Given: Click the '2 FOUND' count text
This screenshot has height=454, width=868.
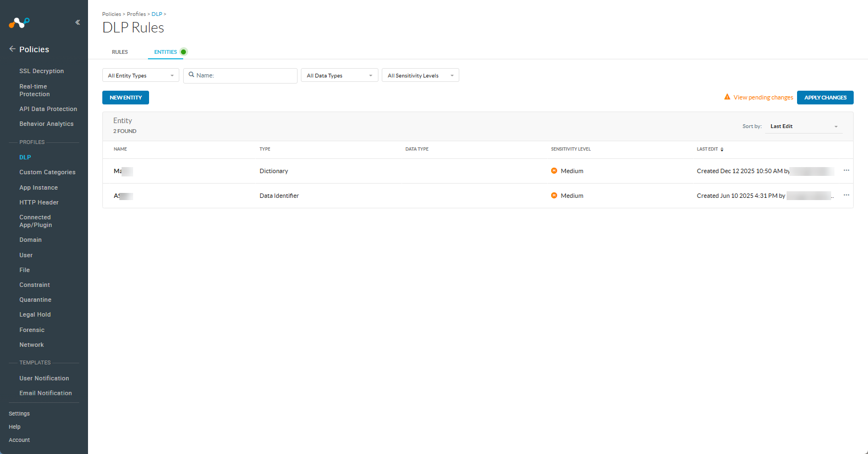Looking at the screenshot, I should coord(125,131).
